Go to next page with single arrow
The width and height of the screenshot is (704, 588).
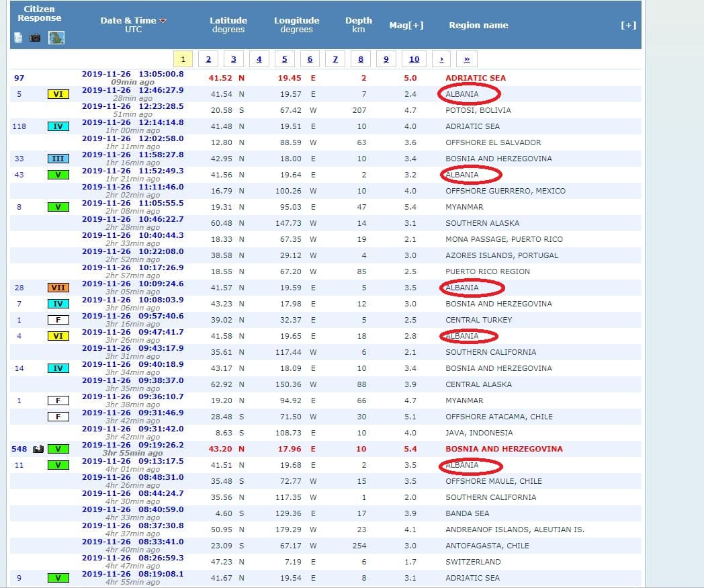click(x=442, y=59)
